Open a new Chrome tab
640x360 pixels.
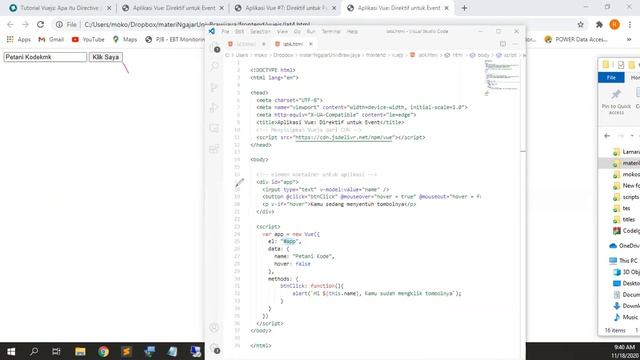pos(464,8)
